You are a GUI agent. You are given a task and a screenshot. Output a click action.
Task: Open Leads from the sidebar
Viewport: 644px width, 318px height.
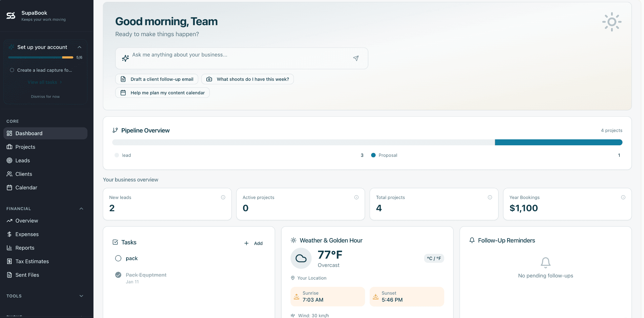[x=23, y=160]
